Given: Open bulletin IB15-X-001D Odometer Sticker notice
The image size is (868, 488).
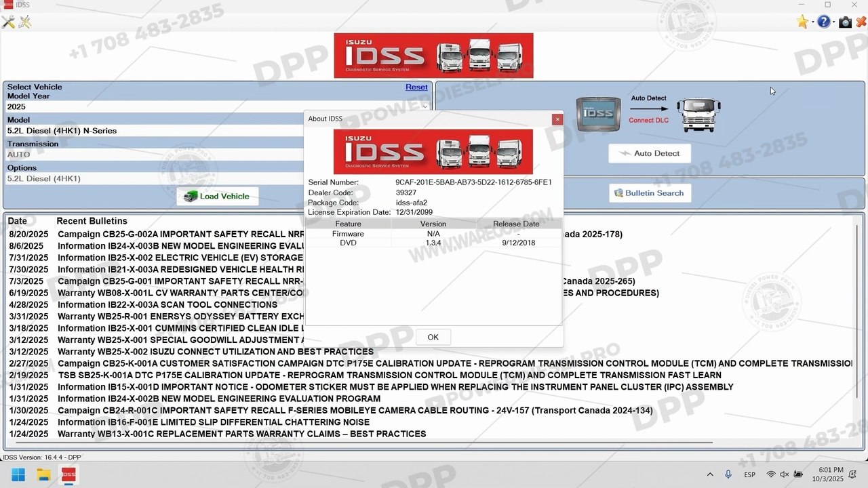Looking at the screenshot, I should tap(371, 387).
